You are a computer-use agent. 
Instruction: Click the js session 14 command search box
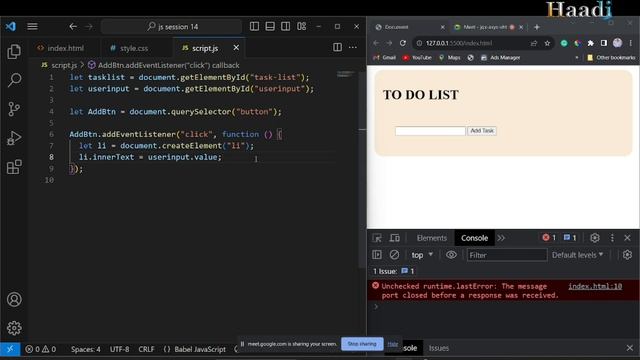pyautogui.click(x=171, y=27)
